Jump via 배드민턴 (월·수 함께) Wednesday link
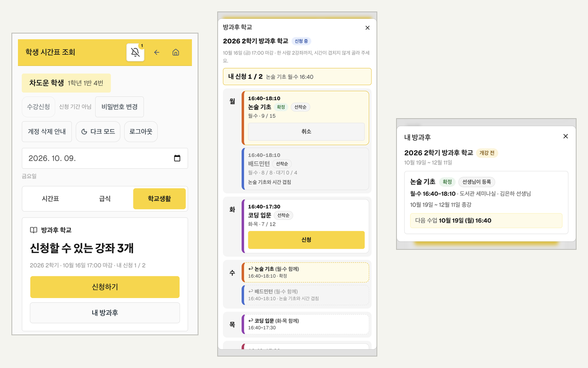This screenshot has width=588, height=368. [305, 295]
